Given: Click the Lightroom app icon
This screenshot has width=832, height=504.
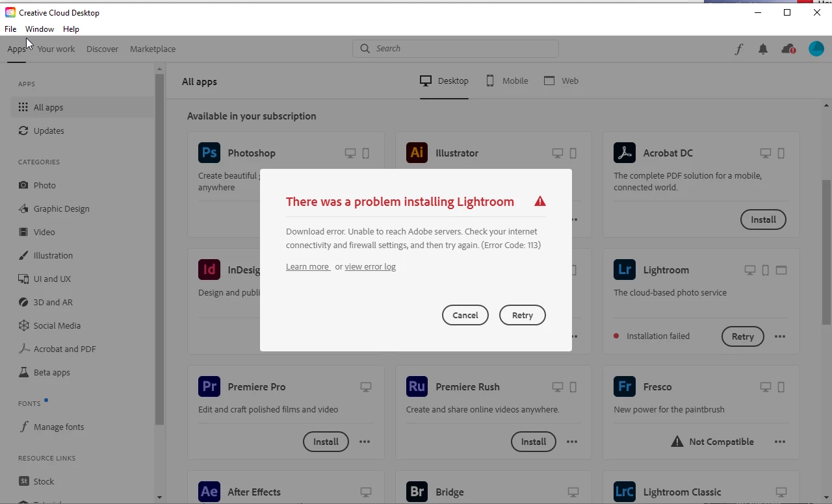Looking at the screenshot, I should point(625,270).
